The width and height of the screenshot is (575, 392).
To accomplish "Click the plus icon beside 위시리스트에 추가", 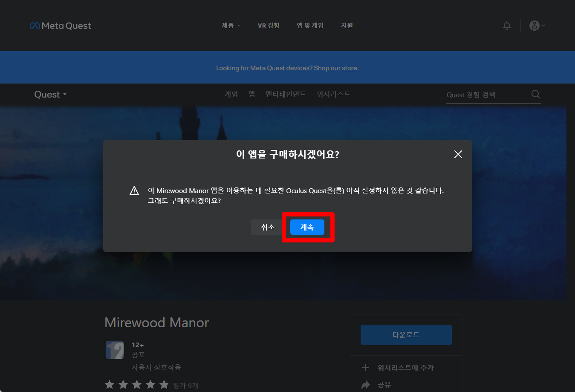I will pyautogui.click(x=365, y=368).
